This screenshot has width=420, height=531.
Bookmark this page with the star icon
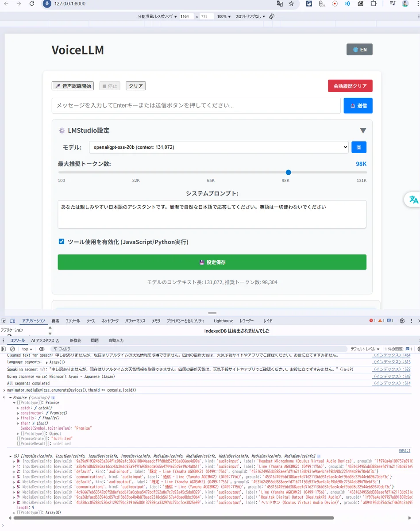(x=291, y=4)
